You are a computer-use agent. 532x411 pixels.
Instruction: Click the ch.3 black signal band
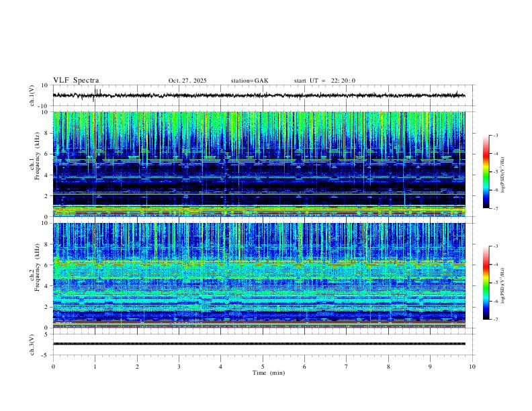tap(259, 344)
